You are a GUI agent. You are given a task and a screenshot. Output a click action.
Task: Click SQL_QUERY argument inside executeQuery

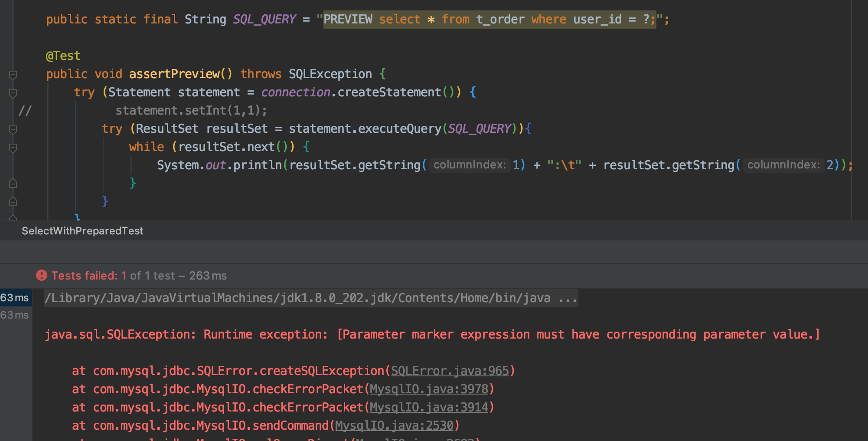[x=479, y=129]
